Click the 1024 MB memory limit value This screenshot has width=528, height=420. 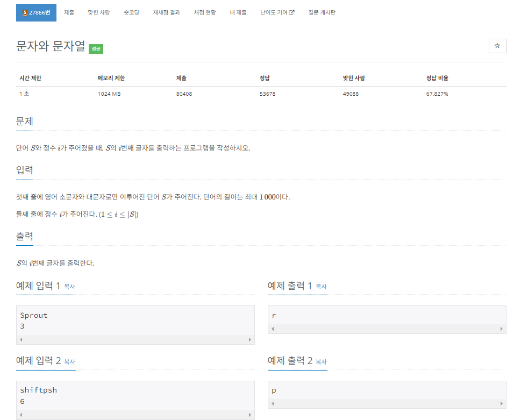[x=109, y=94]
